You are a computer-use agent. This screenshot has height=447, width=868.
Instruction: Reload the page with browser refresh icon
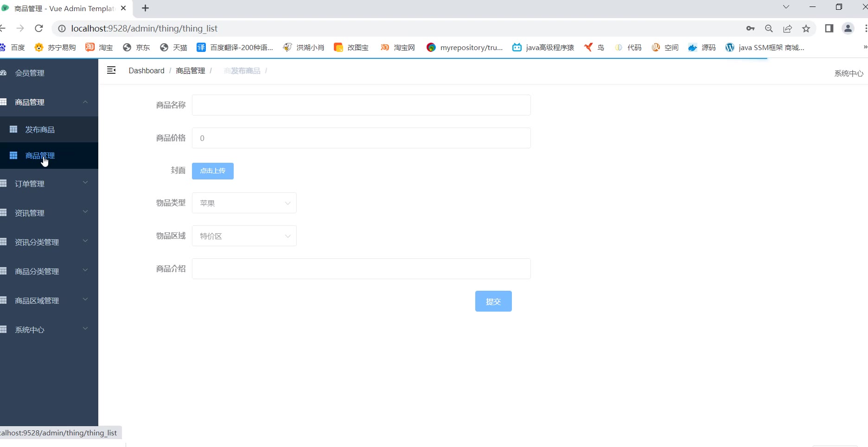(39, 28)
